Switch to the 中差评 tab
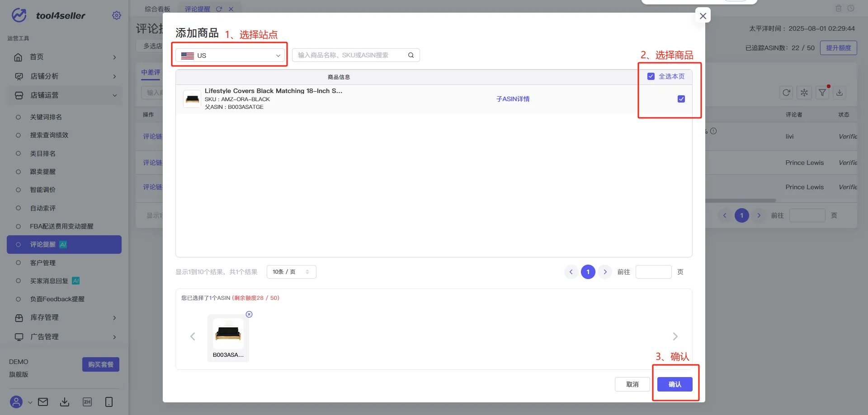 [x=151, y=72]
